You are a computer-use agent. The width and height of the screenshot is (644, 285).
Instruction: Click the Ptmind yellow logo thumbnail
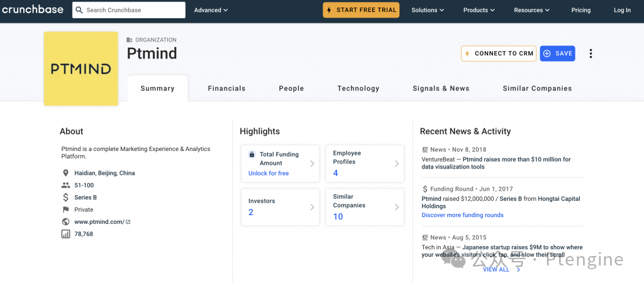tap(80, 69)
